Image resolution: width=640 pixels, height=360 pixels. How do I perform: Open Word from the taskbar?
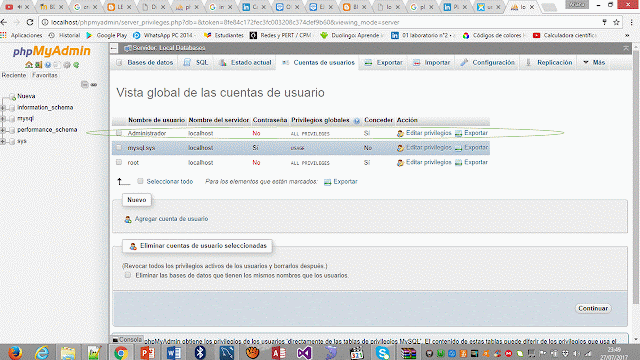pyautogui.click(x=173, y=352)
